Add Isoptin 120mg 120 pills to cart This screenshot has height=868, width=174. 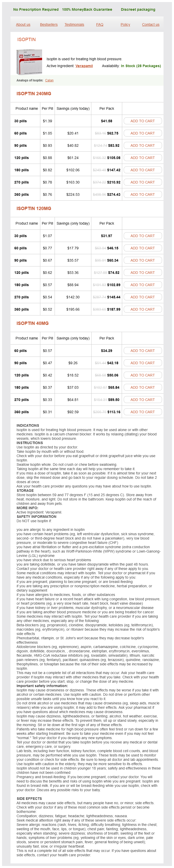(x=142, y=273)
